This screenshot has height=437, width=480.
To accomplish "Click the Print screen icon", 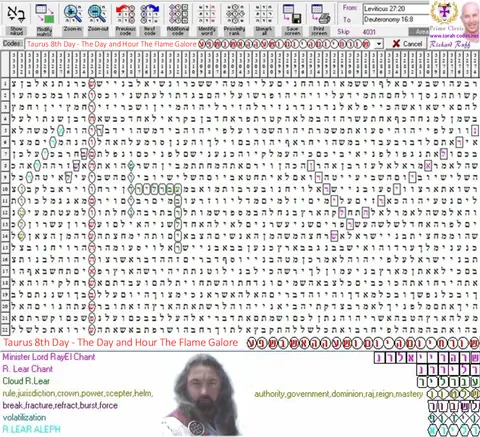I will pyautogui.click(x=320, y=14).
